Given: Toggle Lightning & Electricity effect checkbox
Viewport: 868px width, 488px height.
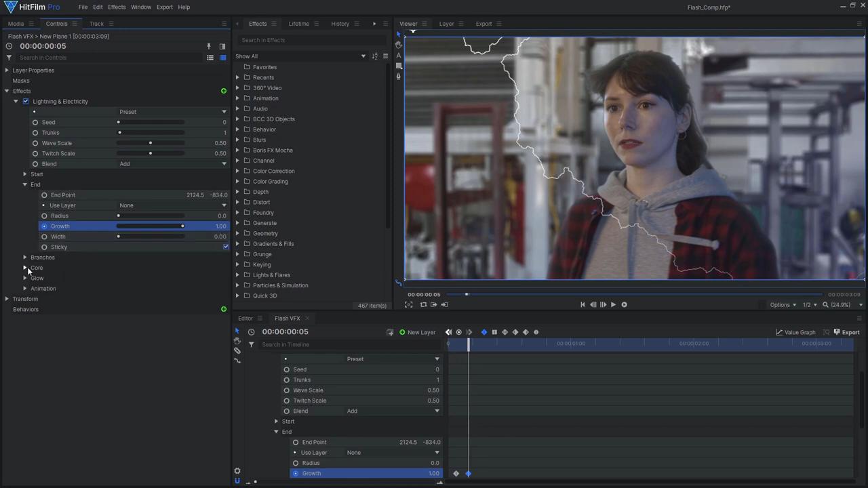Looking at the screenshot, I should tap(26, 102).
